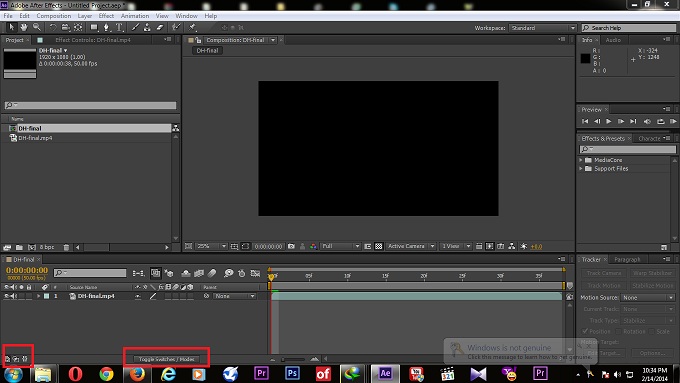Click the Composition Mini-Flowchart icon in timeline
The width and height of the screenshot is (680, 383).
[x=139, y=273]
